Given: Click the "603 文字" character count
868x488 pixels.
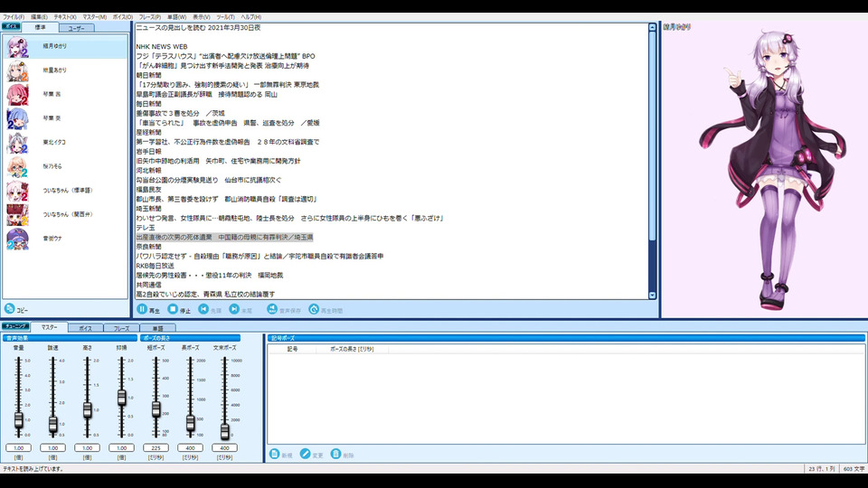Looking at the screenshot, I should [854, 469].
